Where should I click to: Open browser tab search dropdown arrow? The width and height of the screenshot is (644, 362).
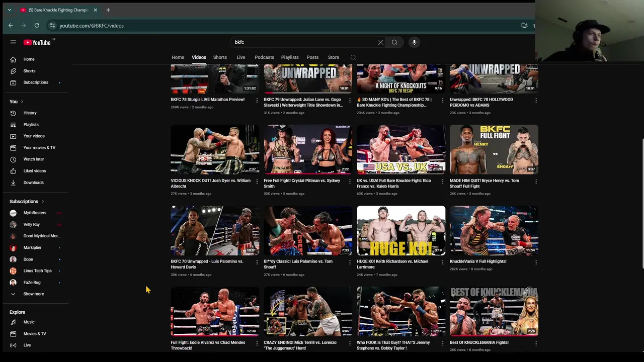coord(9,10)
